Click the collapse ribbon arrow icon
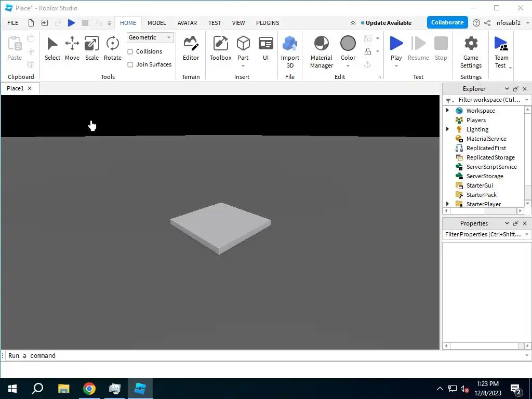532x399 pixels. pos(353,23)
